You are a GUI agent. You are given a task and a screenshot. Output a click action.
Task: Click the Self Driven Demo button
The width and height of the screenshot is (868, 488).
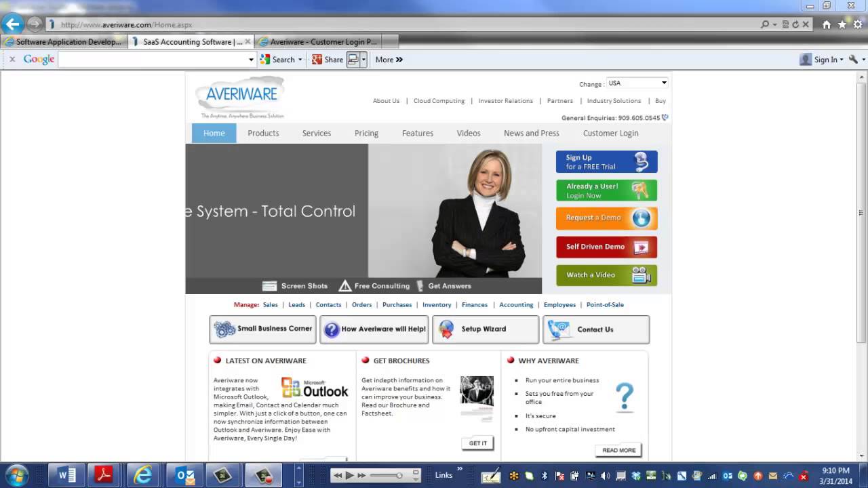(x=606, y=247)
